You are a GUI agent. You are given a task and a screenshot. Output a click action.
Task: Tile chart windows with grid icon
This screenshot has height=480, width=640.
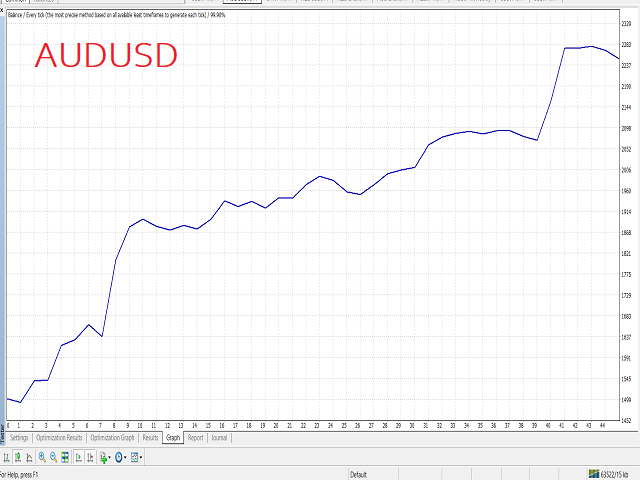tap(65, 457)
